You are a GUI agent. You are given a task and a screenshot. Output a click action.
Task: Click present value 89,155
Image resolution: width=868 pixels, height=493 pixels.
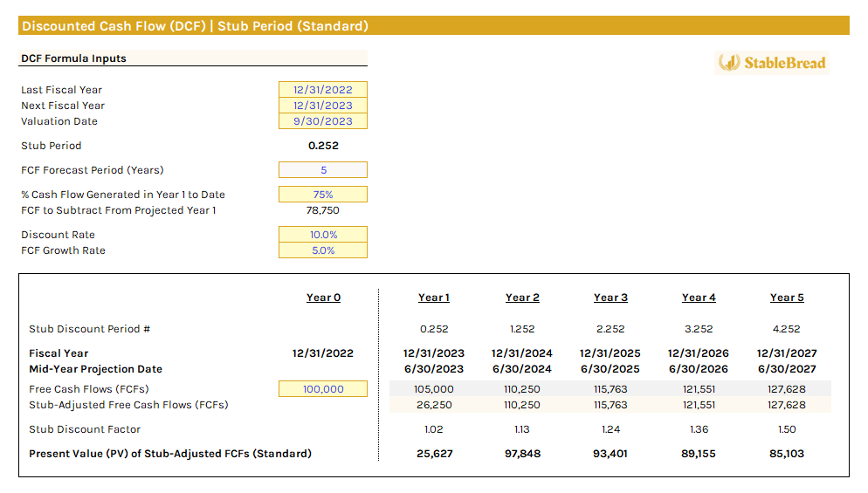point(698,454)
